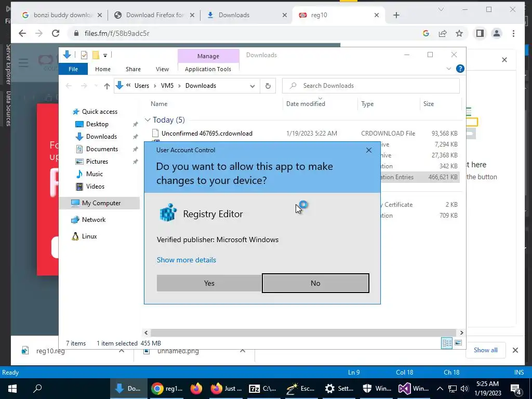Open Chrome three-dot menu
The height and width of the screenshot is (399, 532).
coord(513,33)
